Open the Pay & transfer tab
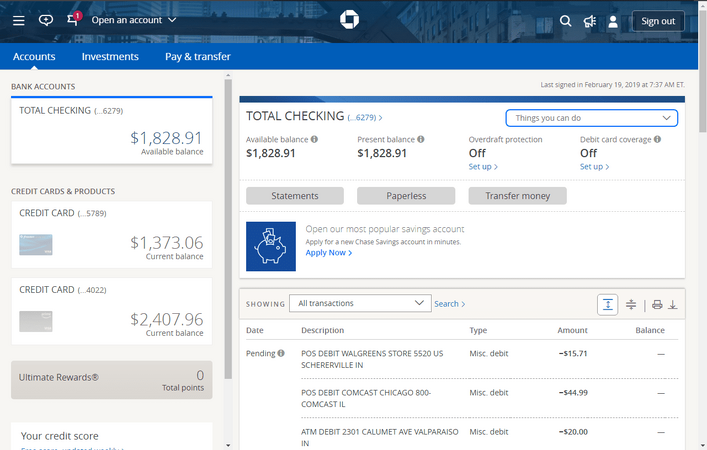Image resolution: width=707 pixels, height=450 pixels. 198,57
